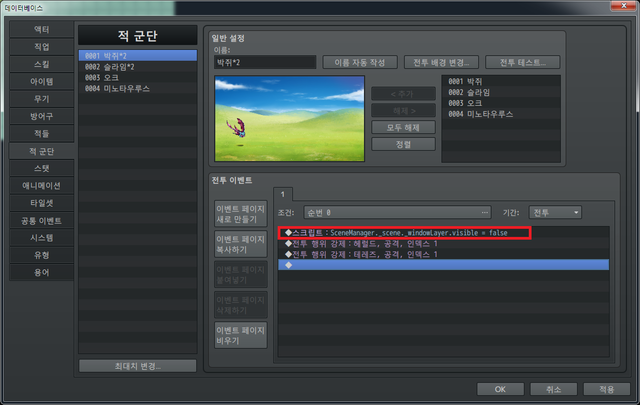Click 이벤트 페이지 새로 만들기 button
This screenshot has height=405, width=640.
[x=241, y=214]
